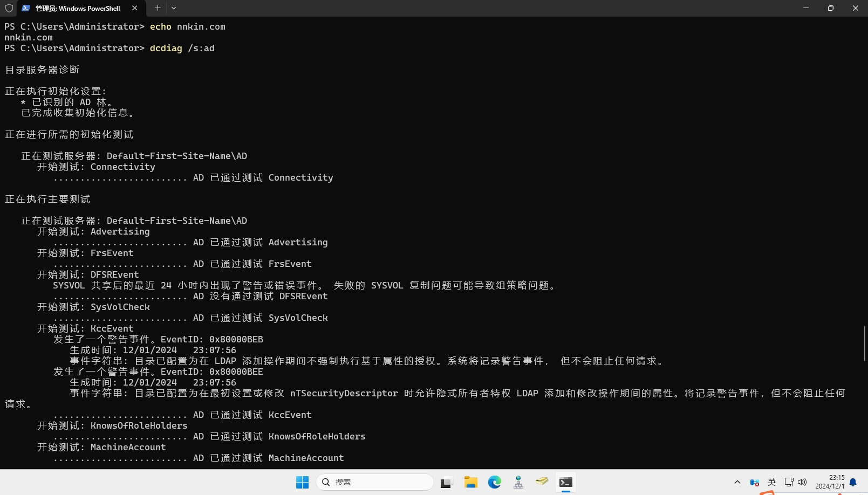The height and width of the screenshot is (495, 868).
Task: Open File Explorer from the taskbar
Action: 470,483
